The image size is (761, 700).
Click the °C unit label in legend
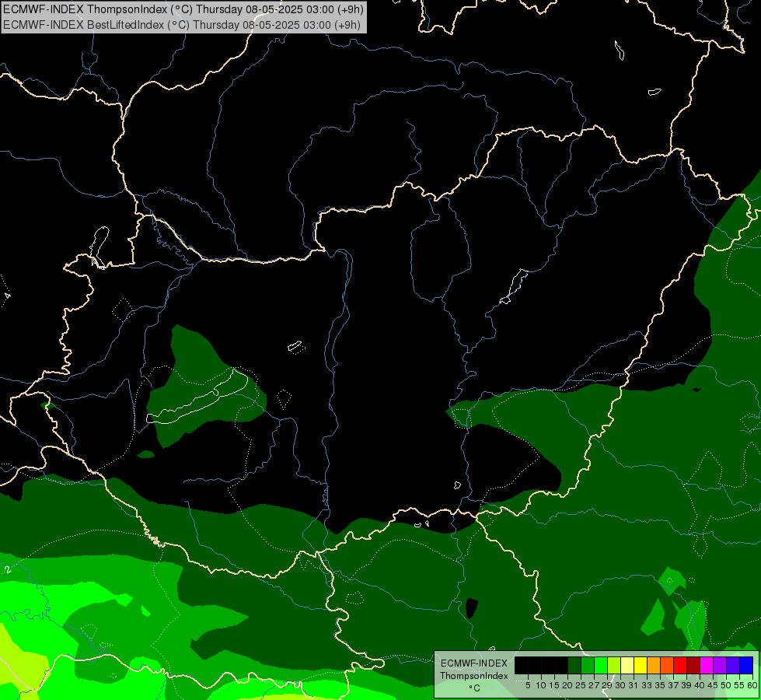click(474, 688)
